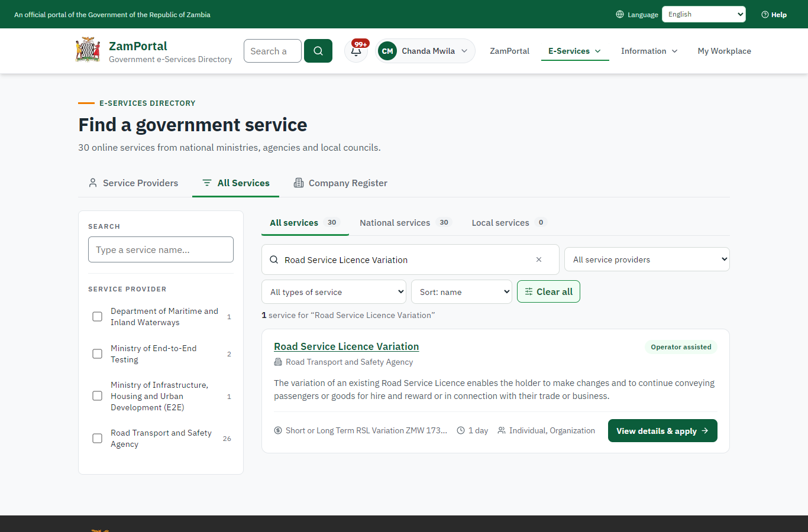Enable Road Transport and Safety Agency filter checkbox
Viewport: 808px width, 532px height.
98,439
